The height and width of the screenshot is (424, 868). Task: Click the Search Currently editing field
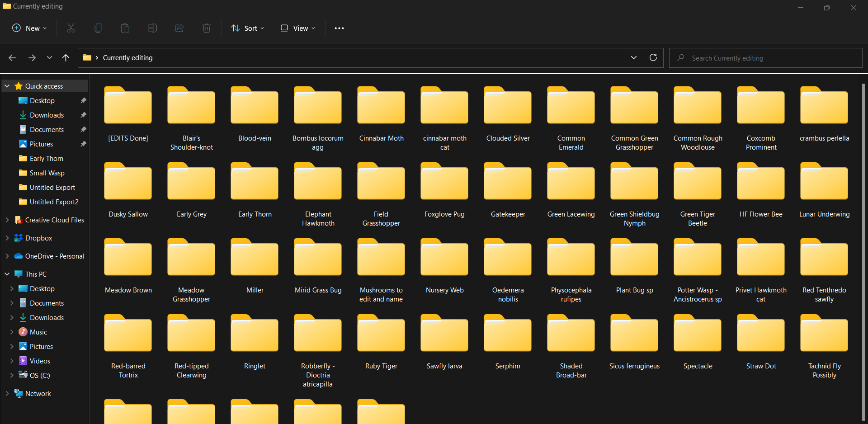766,58
